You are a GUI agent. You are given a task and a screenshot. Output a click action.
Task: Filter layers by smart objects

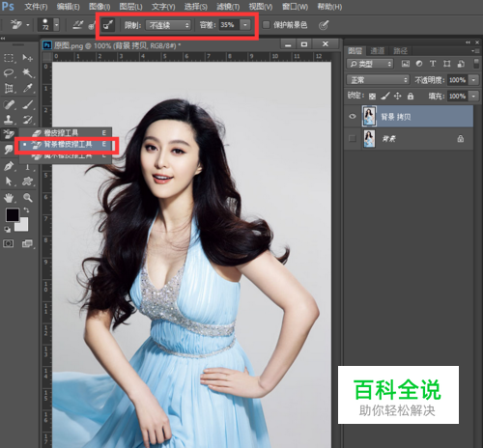pos(461,64)
